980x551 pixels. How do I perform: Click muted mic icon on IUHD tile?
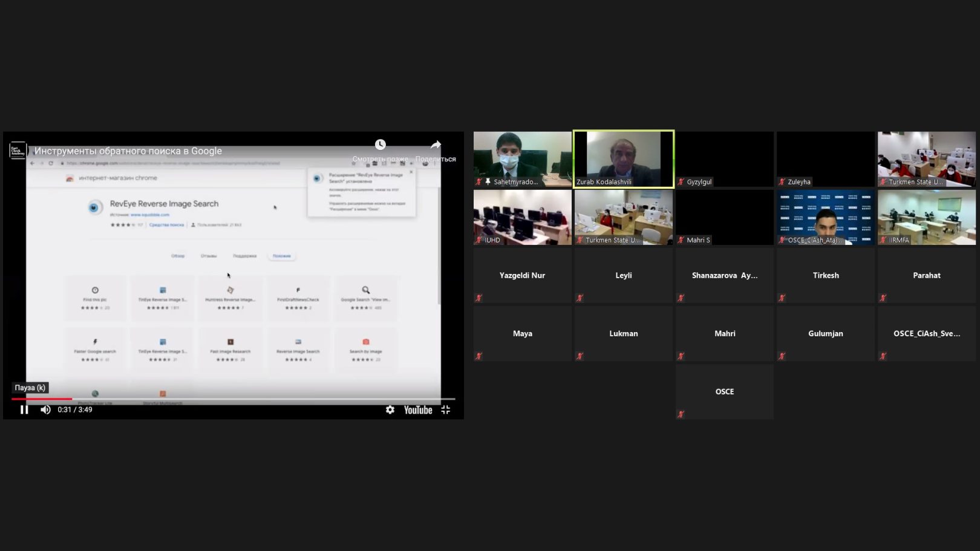tap(479, 240)
